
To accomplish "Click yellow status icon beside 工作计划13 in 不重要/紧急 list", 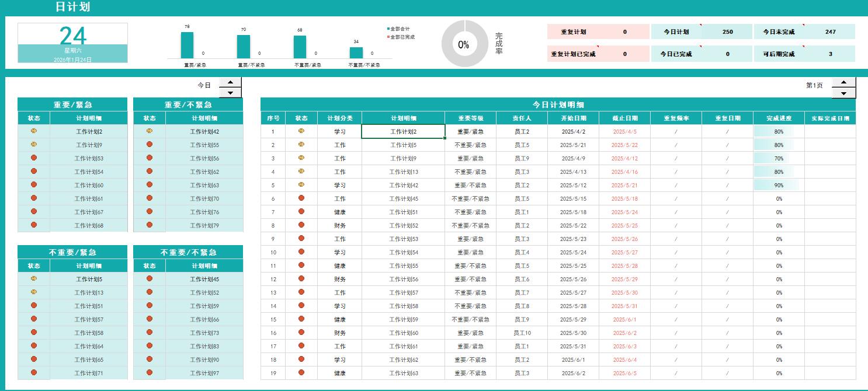I will [x=34, y=292].
